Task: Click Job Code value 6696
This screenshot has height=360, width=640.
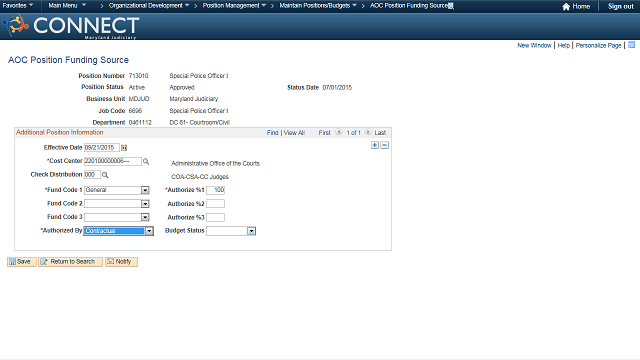Action: coord(135,111)
